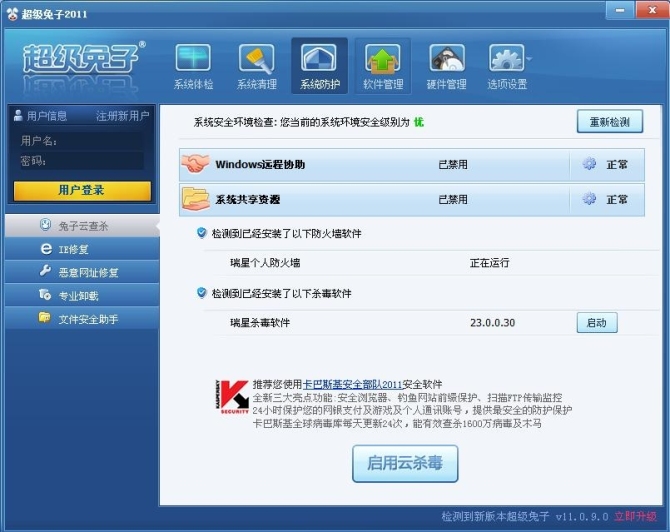Click the 启用云杀毒 button
This screenshot has width=670, height=532.
pyautogui.click(x=405, y=464)
